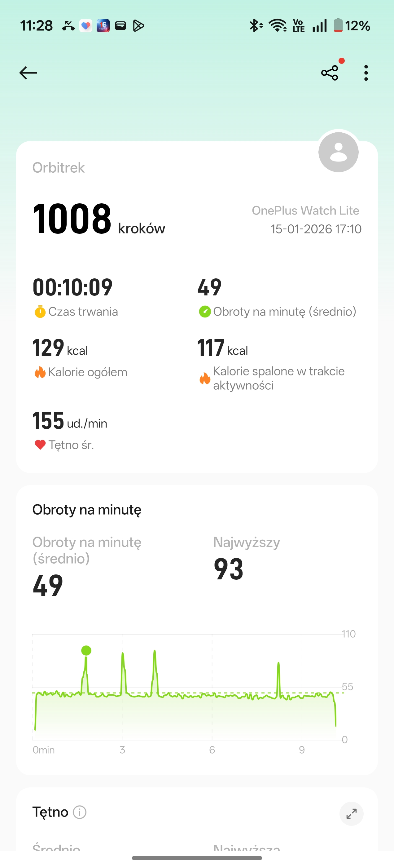Open the three-dot overflow menu
The height and width of the screenshot is (868, 394).
coord(366,73)
